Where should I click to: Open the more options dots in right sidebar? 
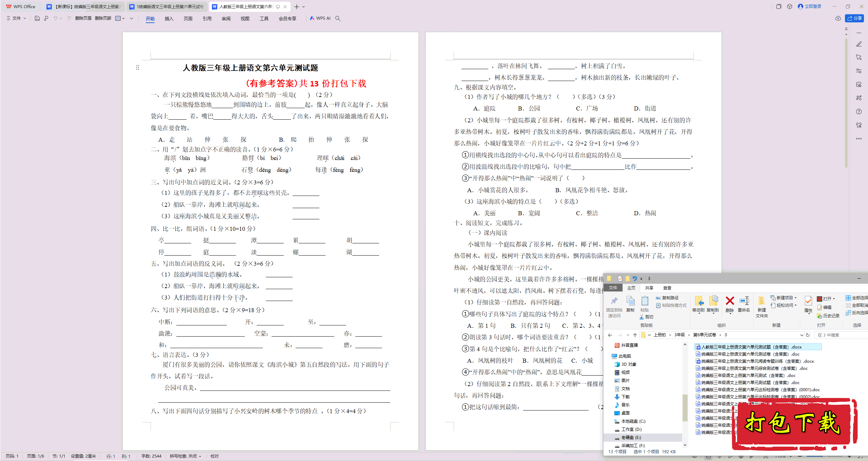point(859,139)
